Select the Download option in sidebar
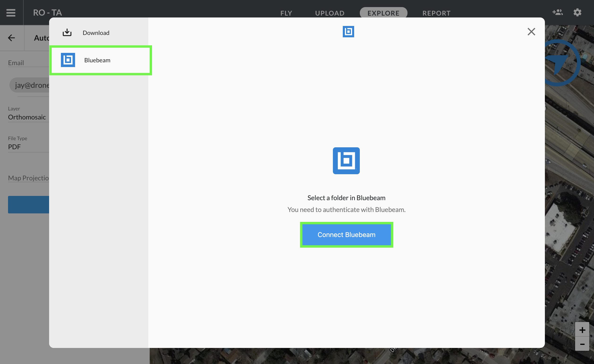The width and height of the screenshot is (594, 364). coord(96,33)
